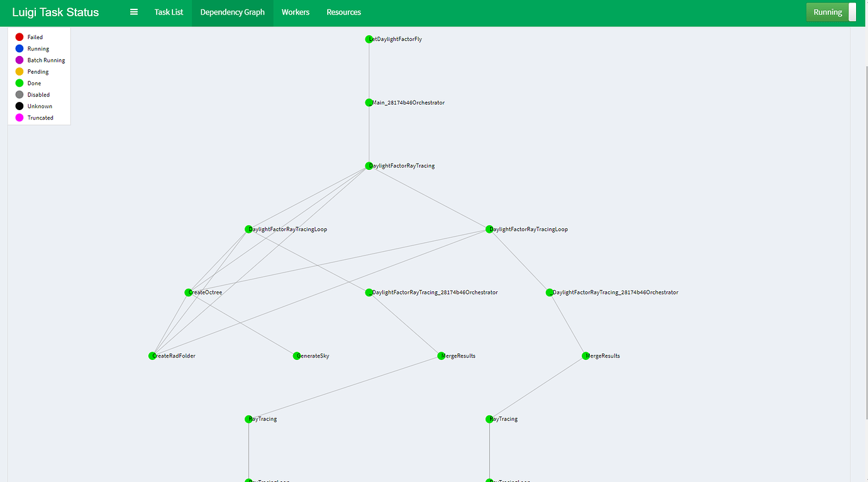Viewport: 868px width, 482px height.
Task: Toggle the Done status legend entry
Action: (x=18, y=82)
